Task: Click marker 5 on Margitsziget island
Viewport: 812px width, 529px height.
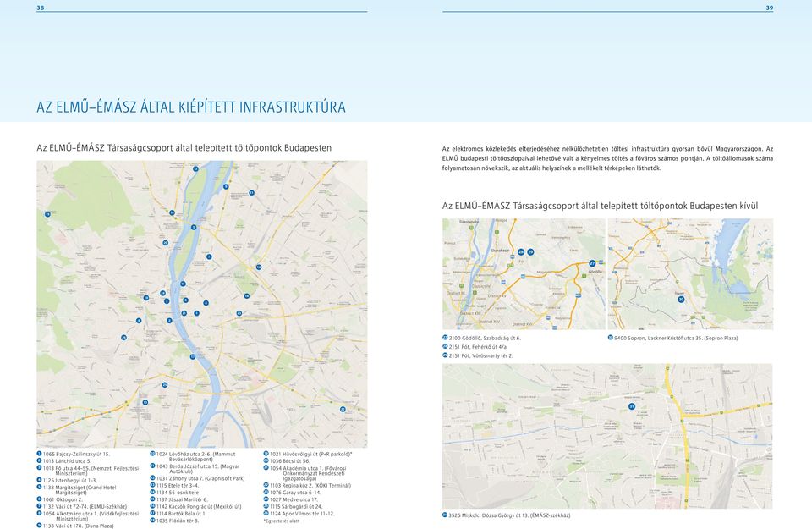Action: click(194, 227)
